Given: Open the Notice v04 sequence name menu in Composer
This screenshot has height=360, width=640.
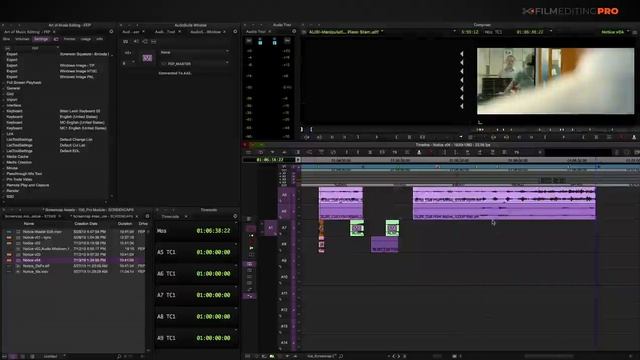Looking at the screenshot, I should coord(615,32).
